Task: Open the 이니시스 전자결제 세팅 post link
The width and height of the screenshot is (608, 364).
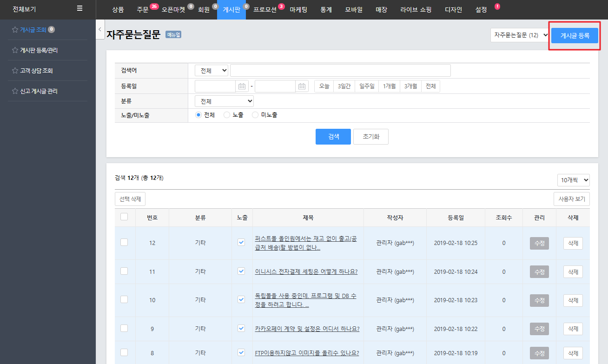Action: click(306, 272)
